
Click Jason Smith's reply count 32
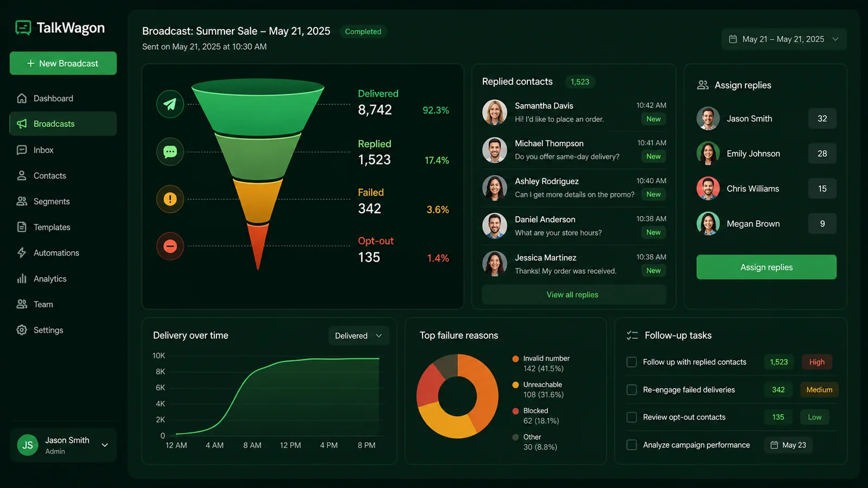click(x=822, y=119)
